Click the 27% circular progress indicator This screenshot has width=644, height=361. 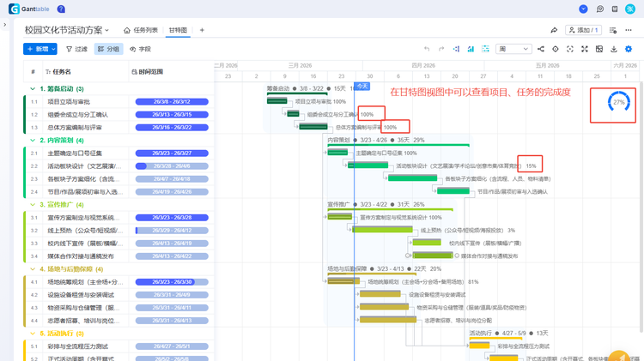pyautogui.click(x=619, y=102)
